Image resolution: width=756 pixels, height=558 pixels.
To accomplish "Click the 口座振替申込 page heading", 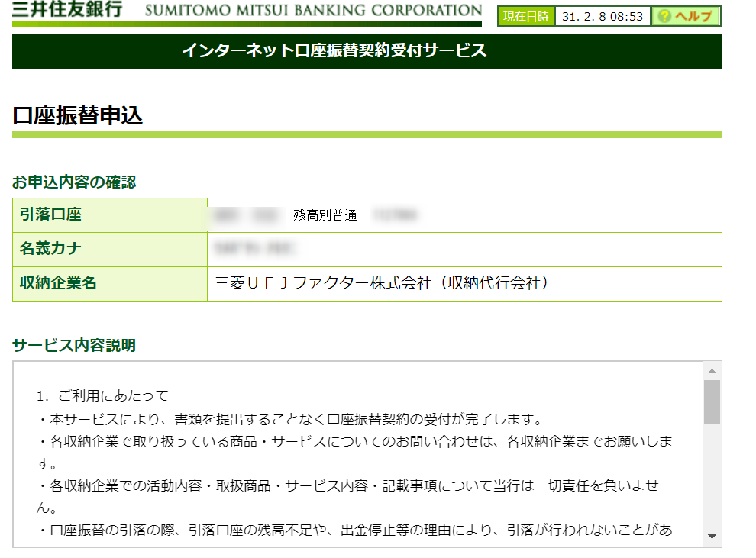I will [77, 116].
